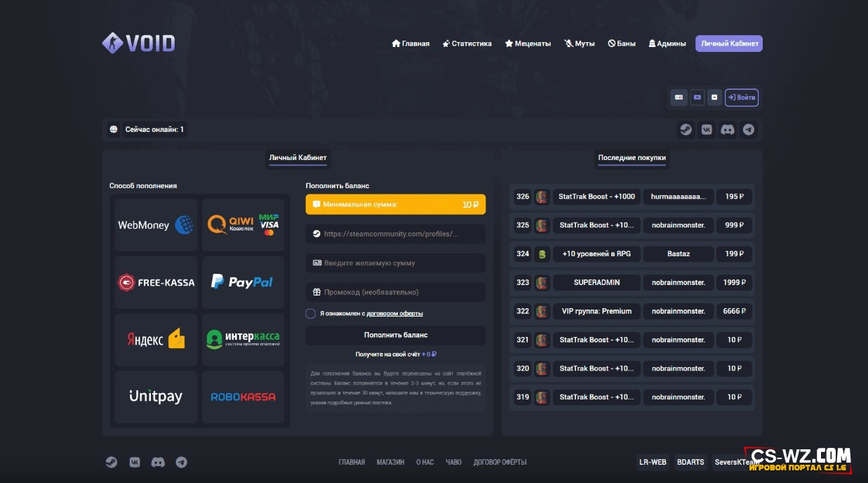This screenshot has height=483, width=868.
Task: Open Discord link in online bar
Action: click(x=728, y=130)
